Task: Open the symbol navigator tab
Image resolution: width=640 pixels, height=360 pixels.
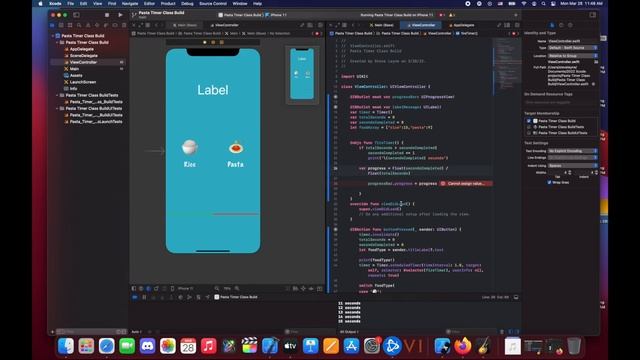Action: coord(70,25)
